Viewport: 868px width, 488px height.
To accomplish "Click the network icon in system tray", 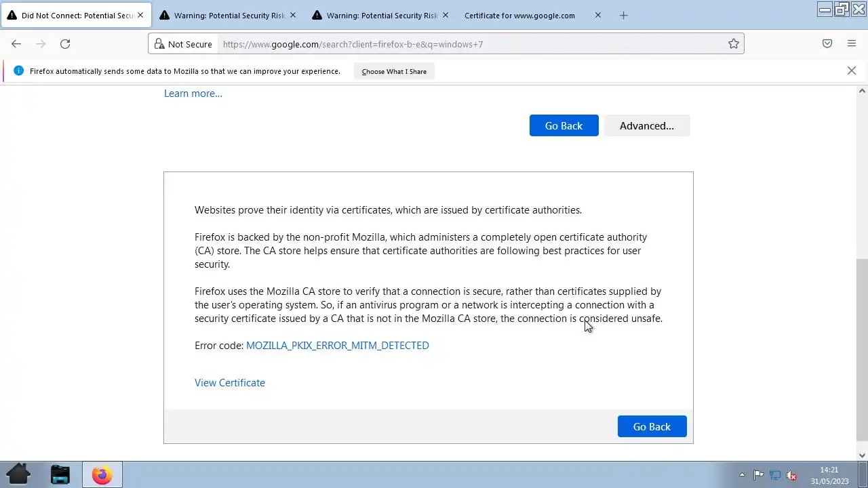I will [x=774, y=475].
